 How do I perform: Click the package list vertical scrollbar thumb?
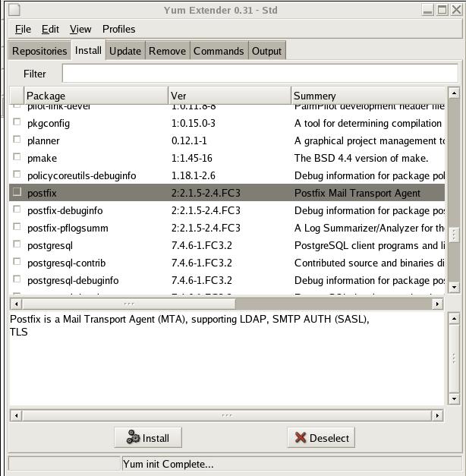tap(454, 235)
